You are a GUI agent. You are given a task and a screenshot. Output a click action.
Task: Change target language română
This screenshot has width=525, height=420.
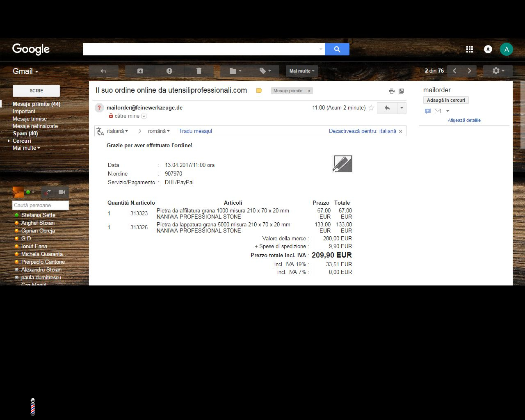(159, 131)
